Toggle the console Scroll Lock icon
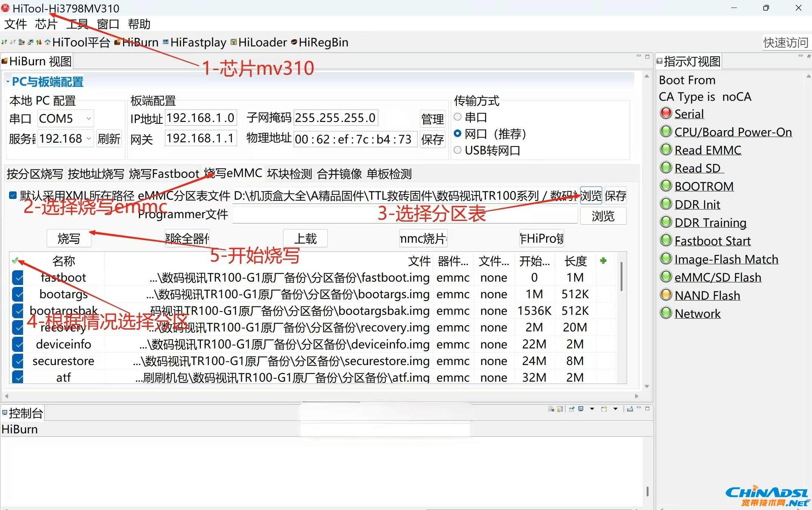The image size is (812, 510). (560, 409)
